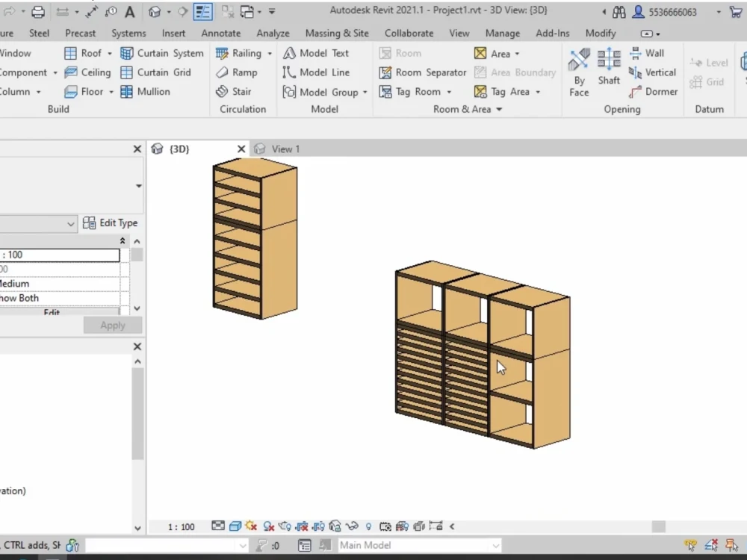Viewport: 747px width, 560px height.
Task: Expand the Model Group dropdown arrow
Action: [365, 92]
